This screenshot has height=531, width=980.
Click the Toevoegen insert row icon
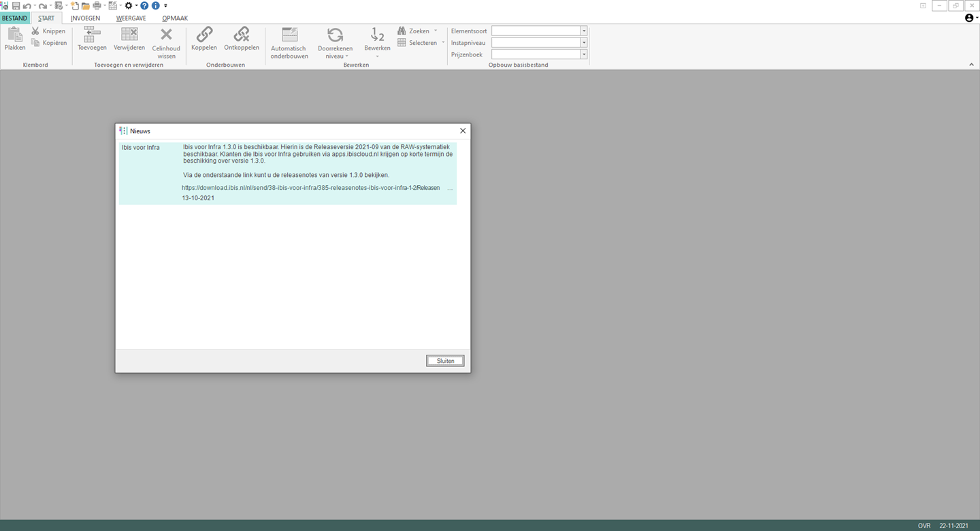point(92,35)
